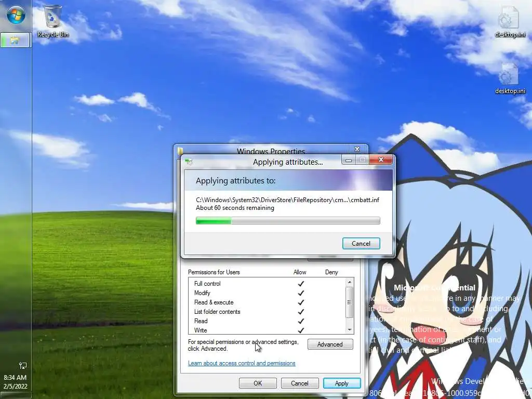
Task: Click OK in Windows Properties
Action: 258,383
